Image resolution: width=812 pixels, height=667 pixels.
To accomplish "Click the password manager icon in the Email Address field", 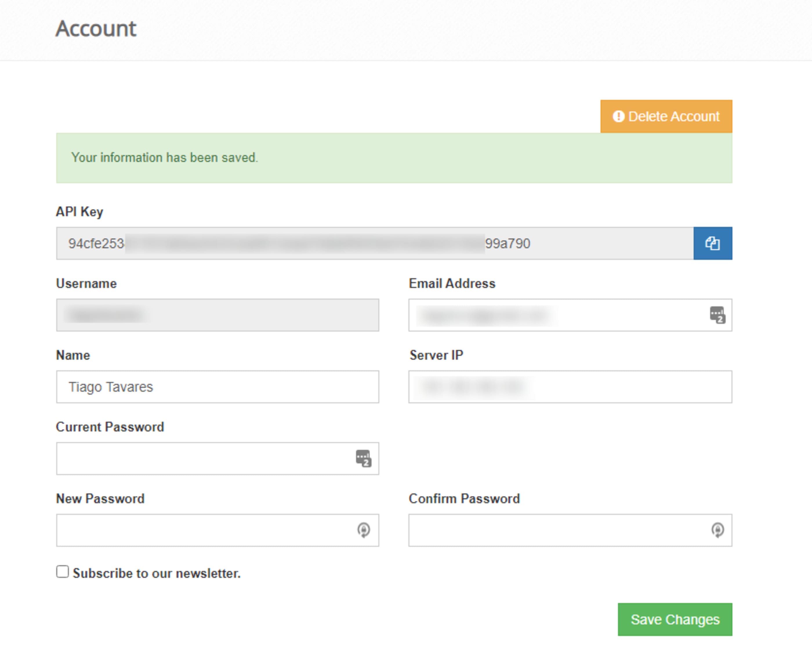I will [x=717, y=315].
